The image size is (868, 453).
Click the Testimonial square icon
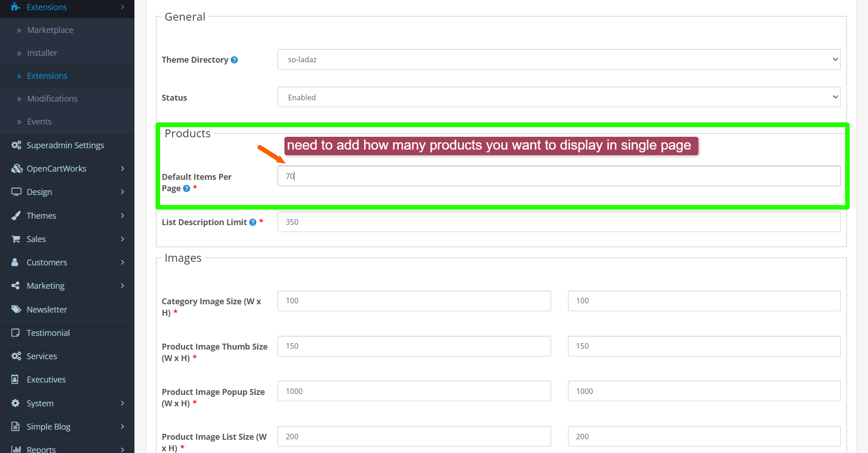(16, 333)
